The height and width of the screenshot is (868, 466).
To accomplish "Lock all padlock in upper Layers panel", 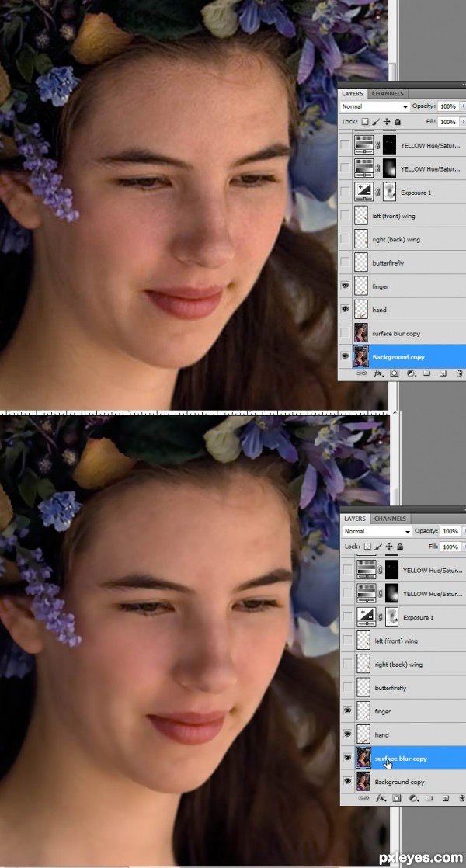I will [398, 122].
